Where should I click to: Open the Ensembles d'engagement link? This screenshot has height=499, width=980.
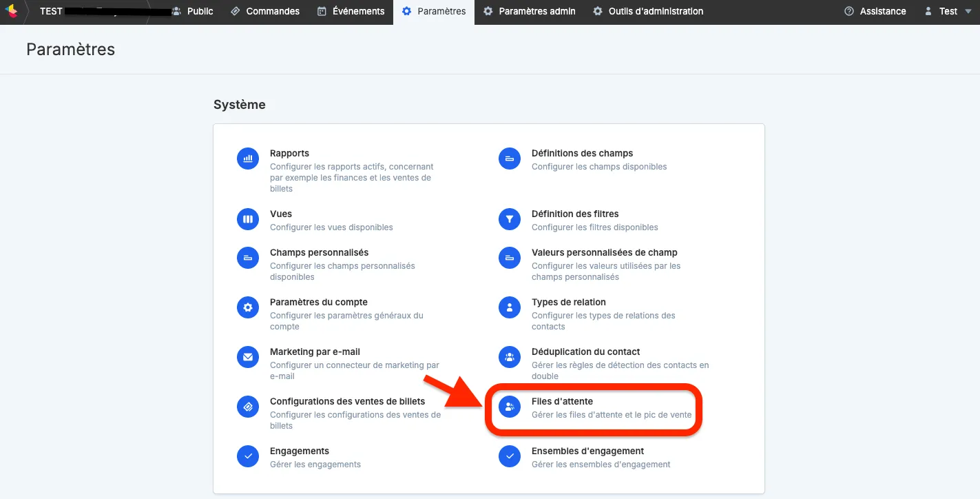(587, 451)
